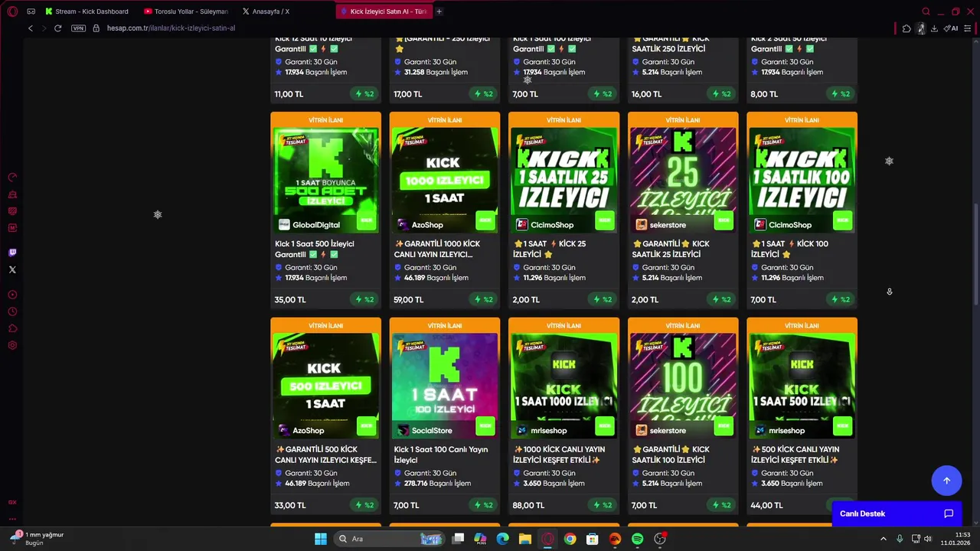
Task: Open the Canlı Destek chat button
Action: point(896,514)
